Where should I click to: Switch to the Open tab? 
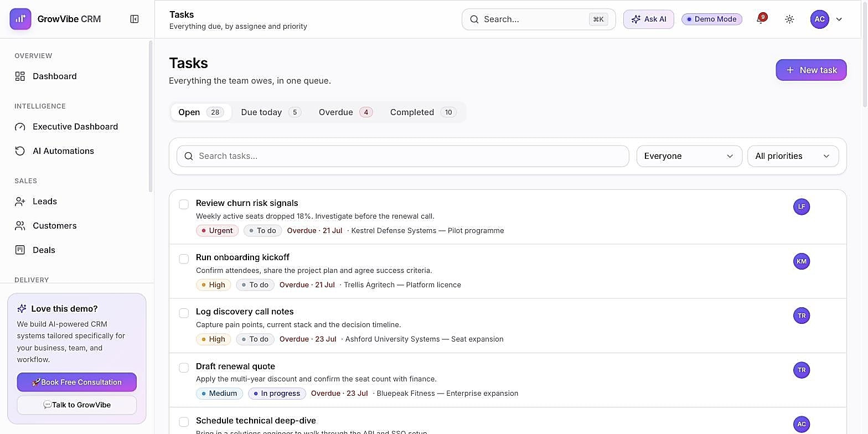point(200,112)
